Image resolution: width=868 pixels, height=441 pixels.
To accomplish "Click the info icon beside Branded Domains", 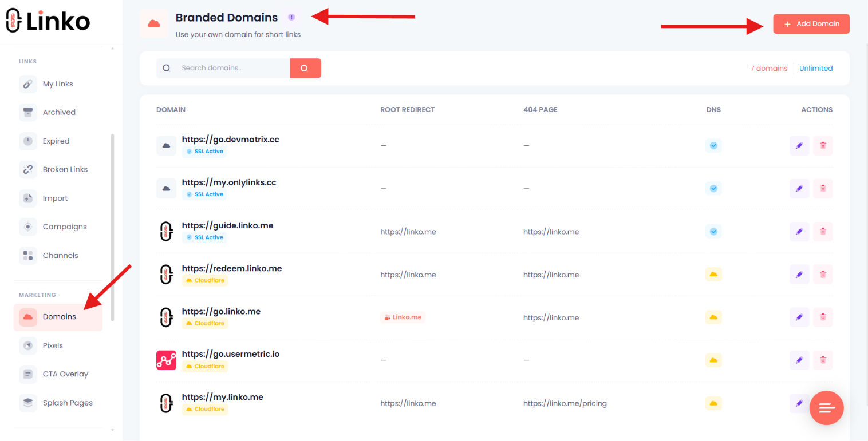I will (291, 18).
